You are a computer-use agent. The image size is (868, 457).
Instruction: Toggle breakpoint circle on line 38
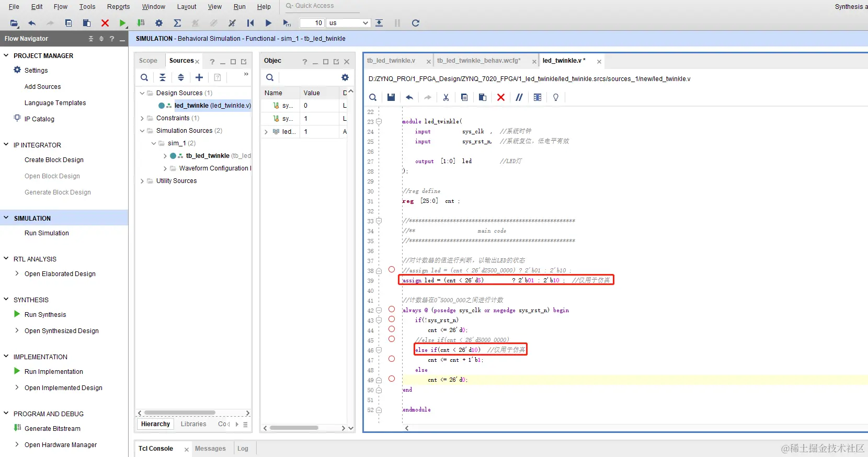pyautogui.click(x=392, y=270)
